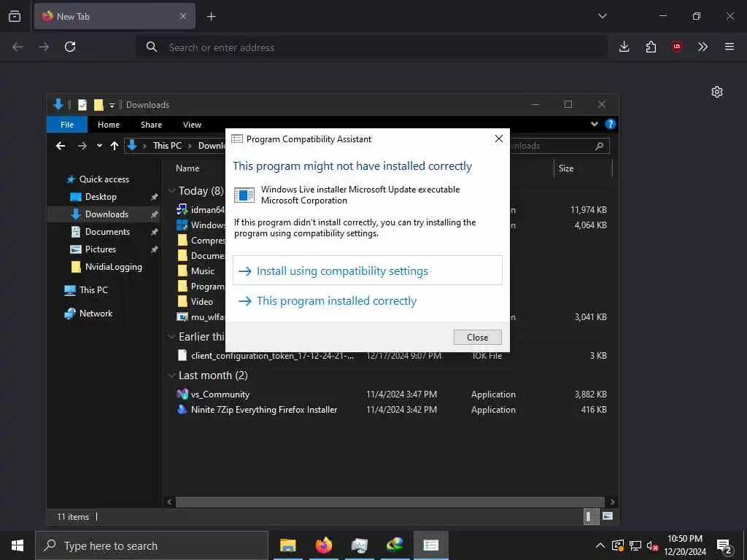Choose Install using compatibility settings
747x560 pixels.
[x=368, y=271]
